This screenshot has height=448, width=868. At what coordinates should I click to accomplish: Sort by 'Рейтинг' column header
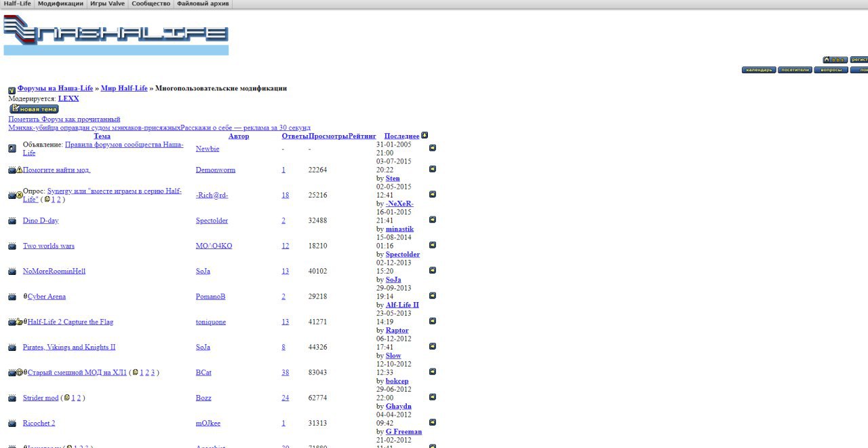pos(362,136)
